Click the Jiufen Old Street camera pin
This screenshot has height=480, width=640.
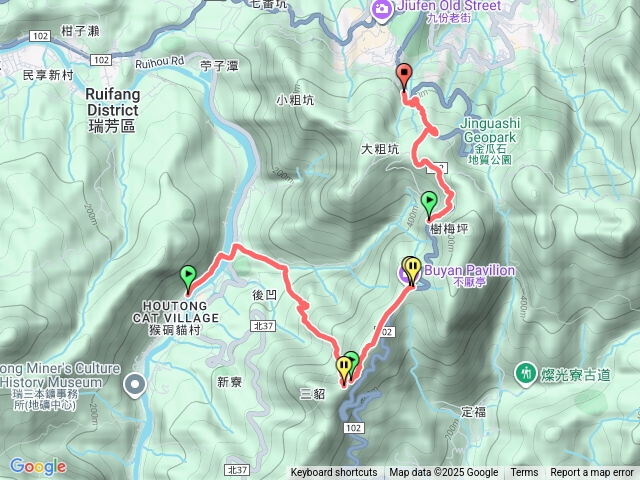[382, 9]
